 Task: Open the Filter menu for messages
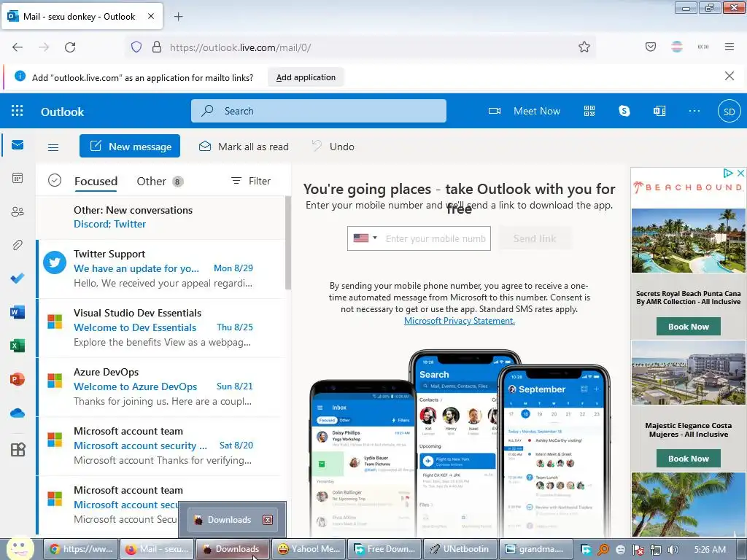[x=251, y=181]
